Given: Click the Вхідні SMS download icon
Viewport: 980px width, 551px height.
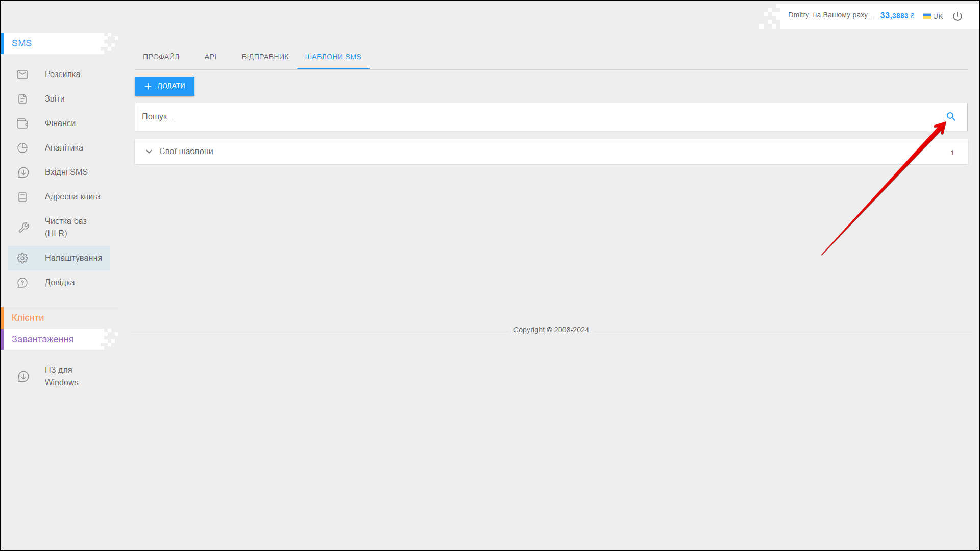Looking at the screenshot, I should [22, 172].
